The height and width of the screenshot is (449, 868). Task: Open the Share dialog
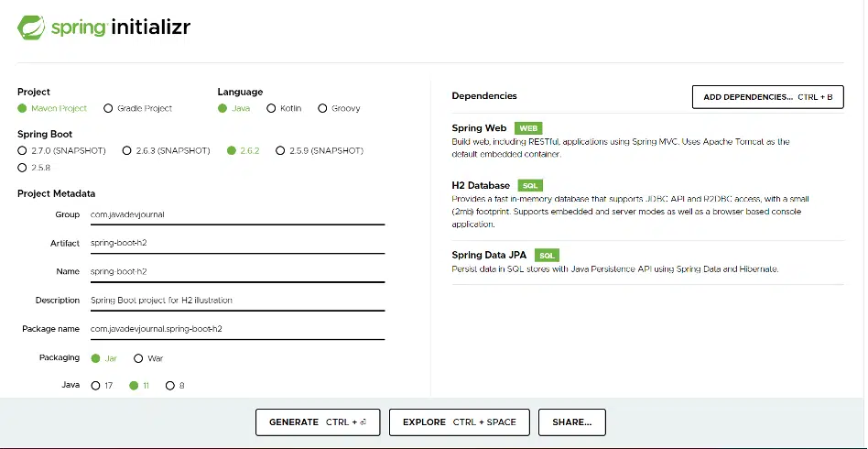pyautogui.click(x=572, y=422)
